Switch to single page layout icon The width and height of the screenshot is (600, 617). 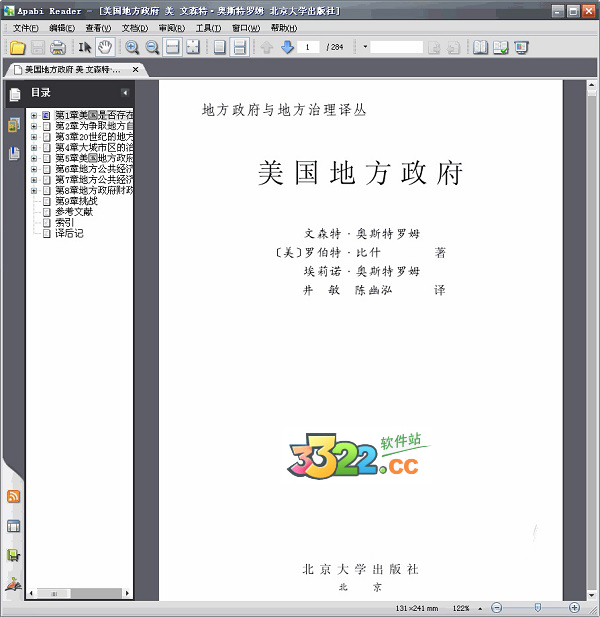[220, 47]
